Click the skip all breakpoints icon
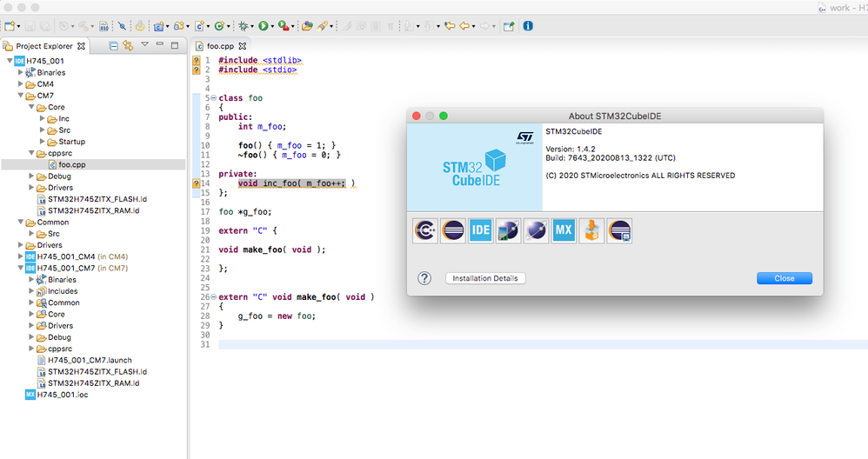 tap(123, 26)
